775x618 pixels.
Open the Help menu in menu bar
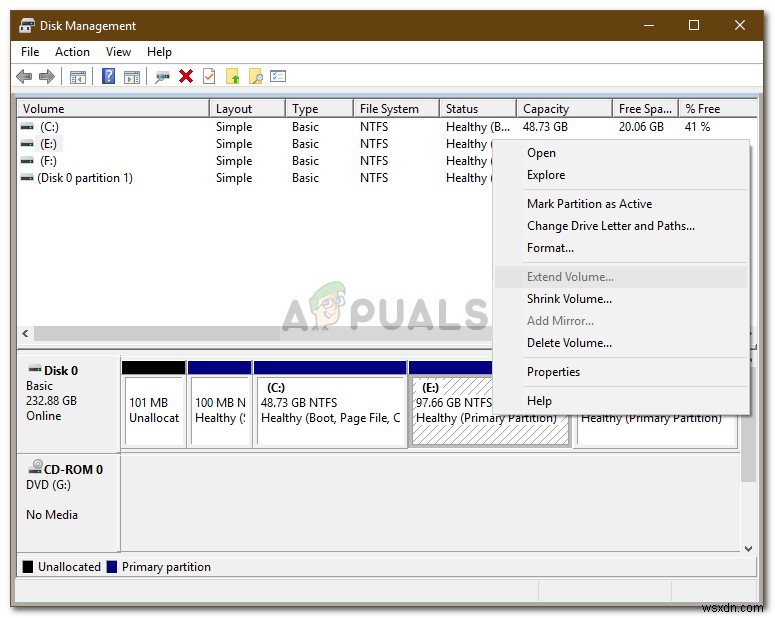(159, 52)
